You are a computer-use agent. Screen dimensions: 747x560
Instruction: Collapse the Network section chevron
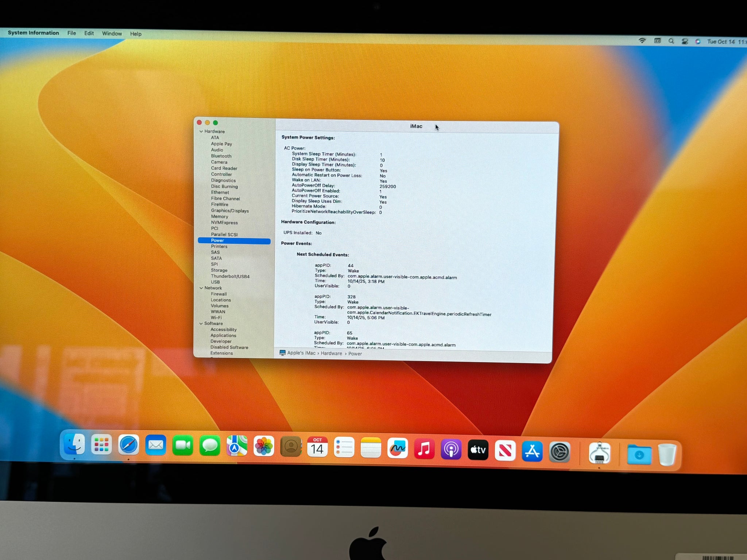pos(201,288)
